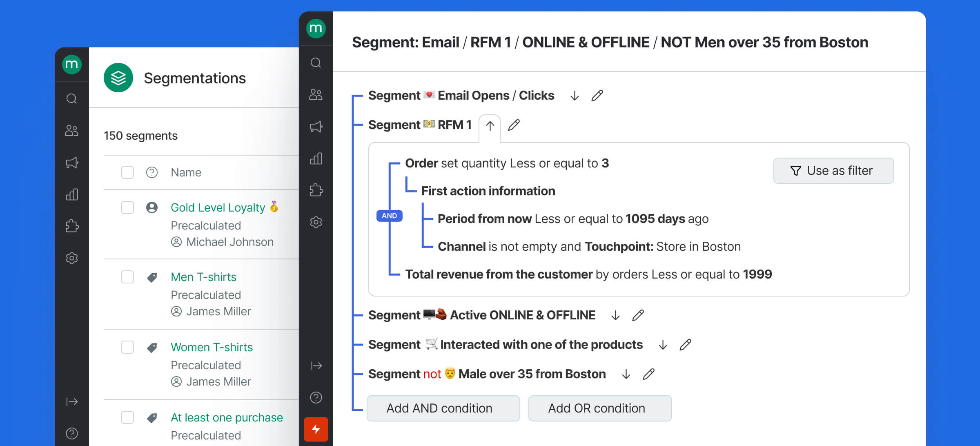Open the settings gear in front sidebar

pyautogui.click(x=316, y=222)
